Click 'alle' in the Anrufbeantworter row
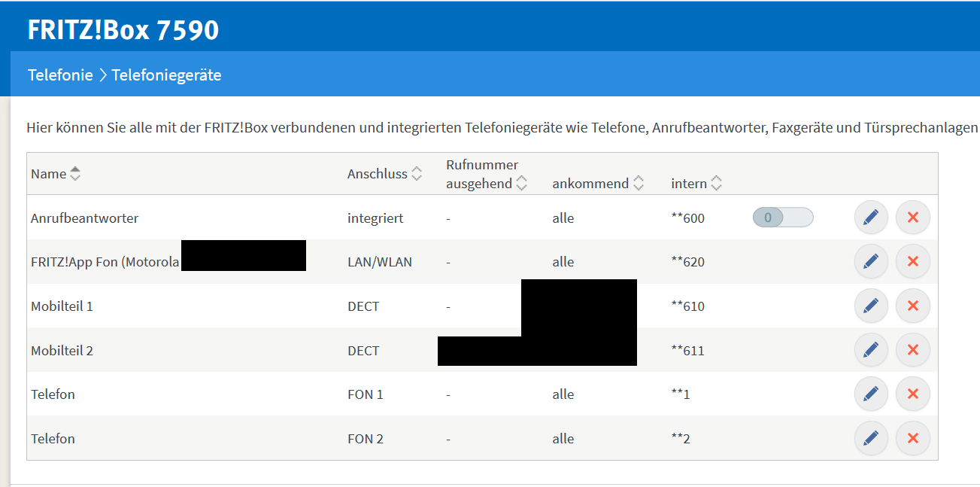Viewport: 980px width, 487px height. [563, 218]
